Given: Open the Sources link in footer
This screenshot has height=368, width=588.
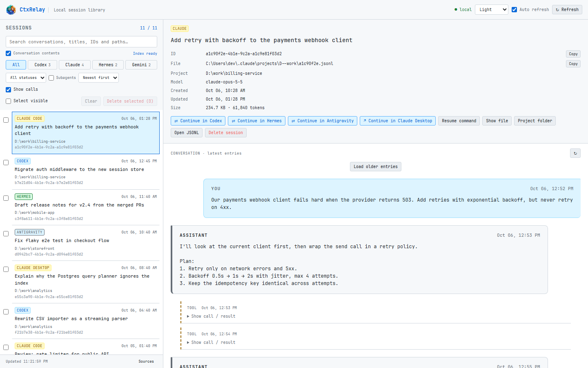Looking at the screenshot, I should tap(146, 361).
